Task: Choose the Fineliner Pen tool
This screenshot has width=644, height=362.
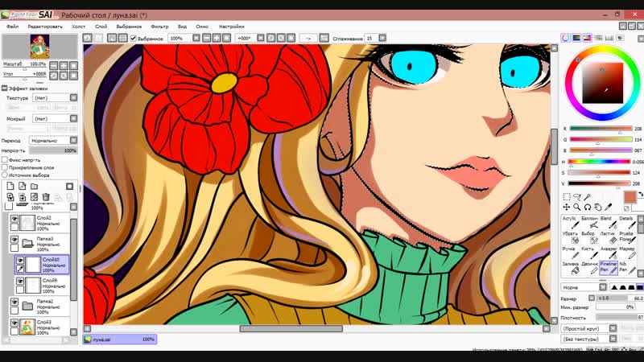Action: pos(609,268)
